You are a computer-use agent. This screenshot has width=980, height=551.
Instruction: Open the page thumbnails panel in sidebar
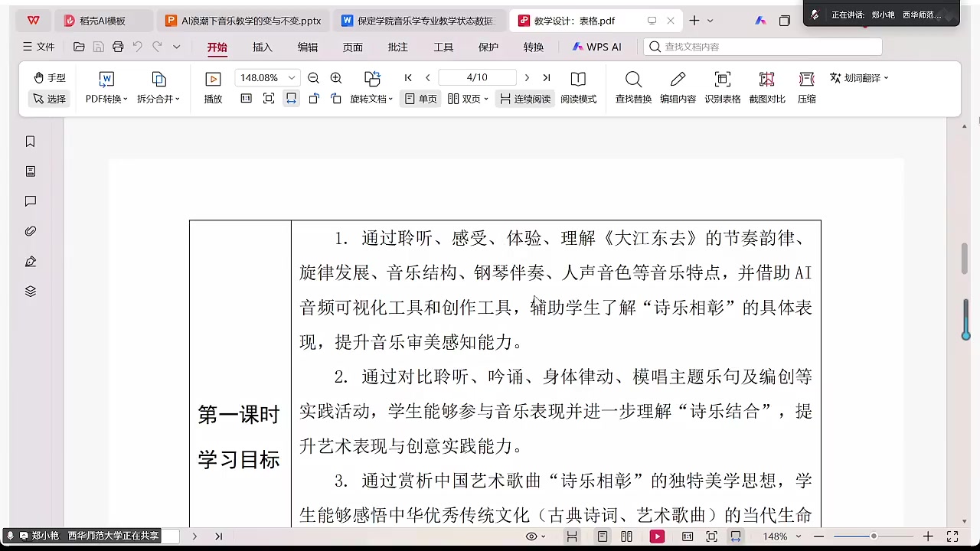[x=31, y=171]
